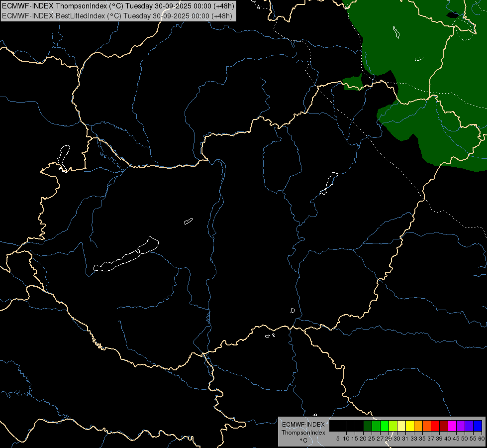The image size is (487, 448).
Task: Select the medium green 25–27 legend swatch
Action: (x=376, y=426)
